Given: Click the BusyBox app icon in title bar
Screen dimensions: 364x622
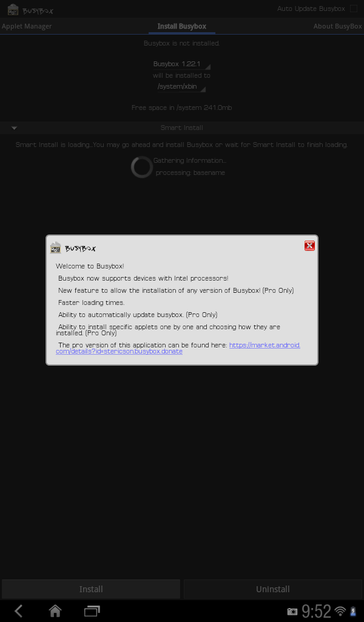Looking at the screenshot, I should coord(13,10).
